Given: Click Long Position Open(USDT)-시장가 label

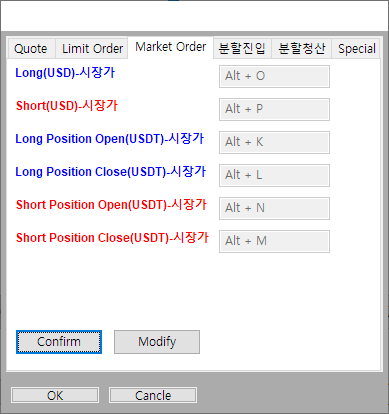Looking at the screenshot, I should point(110,139).
